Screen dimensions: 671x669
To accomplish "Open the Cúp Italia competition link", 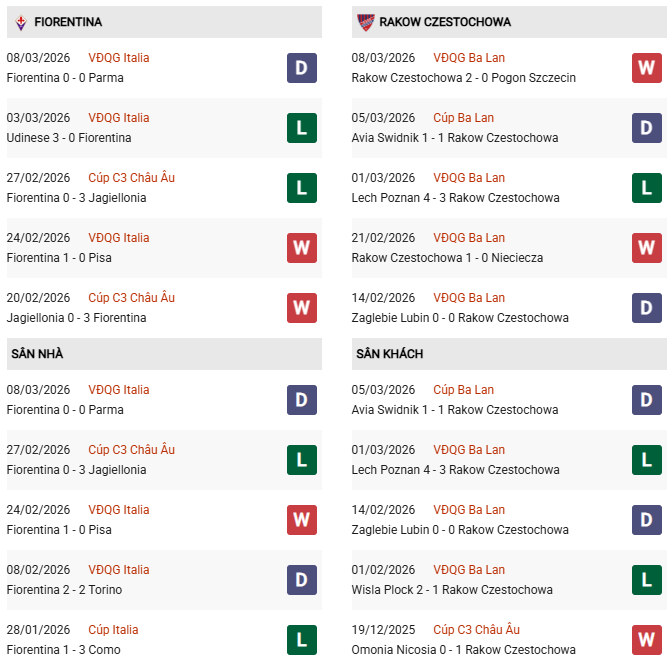I will 113,630.
